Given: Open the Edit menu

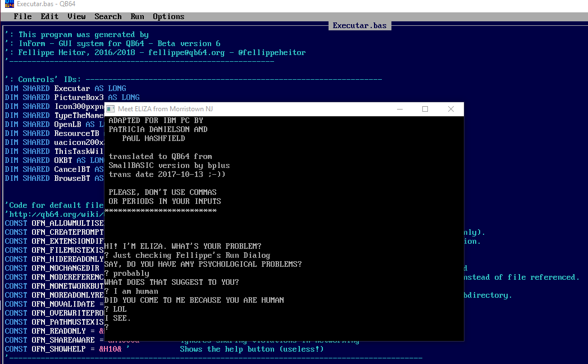Looking at the screenshot, I should [49, 16].
